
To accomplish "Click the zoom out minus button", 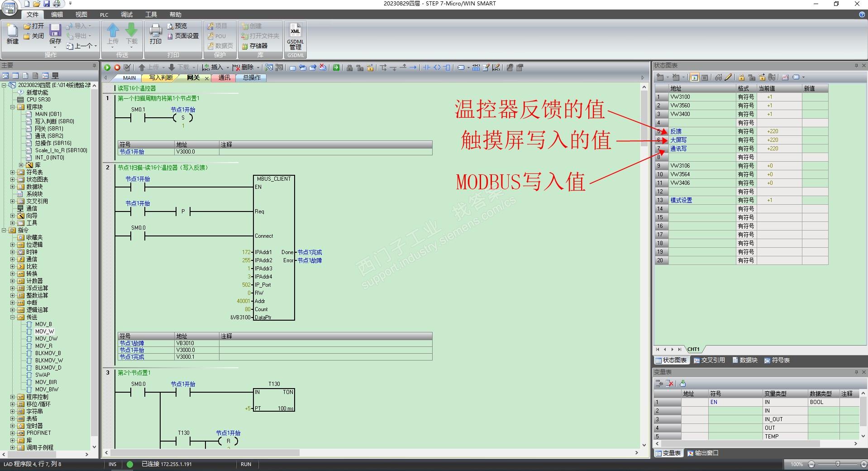I will [x=811, y=464].
